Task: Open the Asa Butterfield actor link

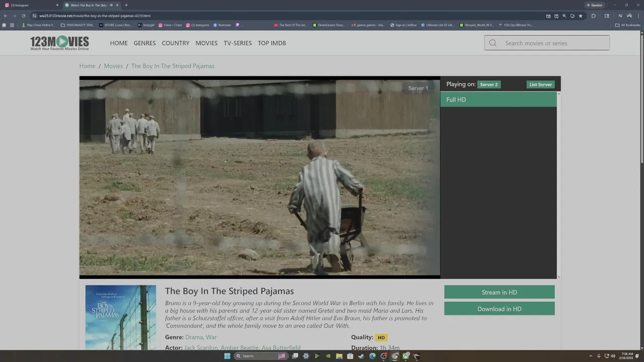Action: click(281, 348)
